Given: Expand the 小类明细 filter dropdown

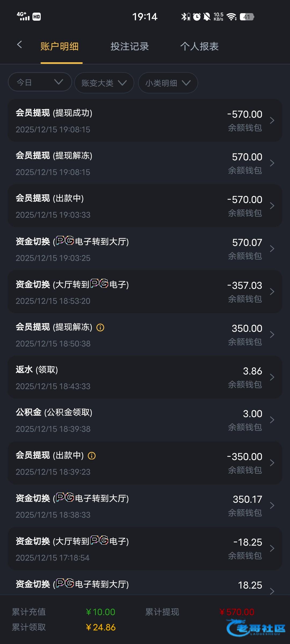Looking at the screenshot, I should pyautogui.click(x=168, y=83).
